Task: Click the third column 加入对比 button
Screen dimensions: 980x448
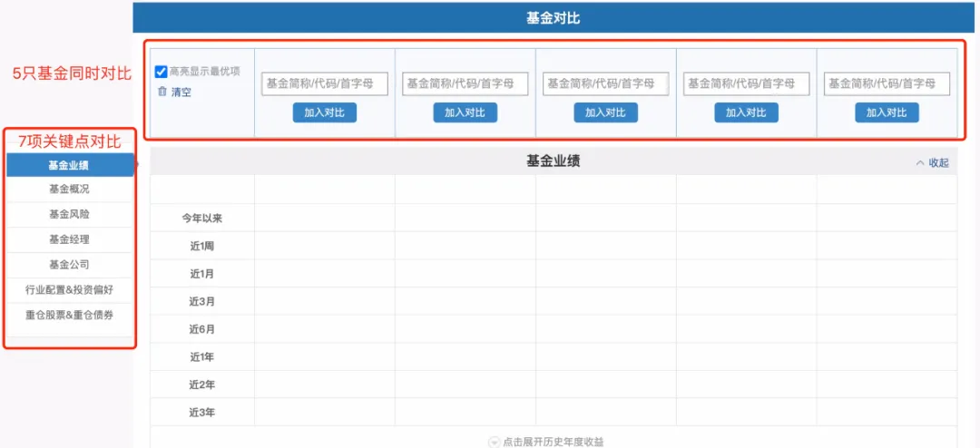Action: 605,112
